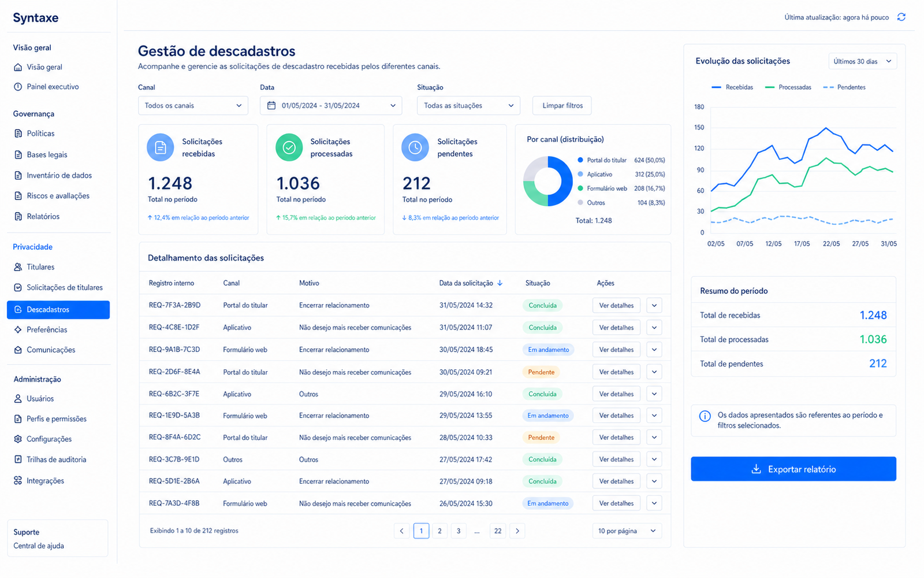Click the Limpar filtros button
This screenshot has width=924, height=578.
tap(562, 106)
